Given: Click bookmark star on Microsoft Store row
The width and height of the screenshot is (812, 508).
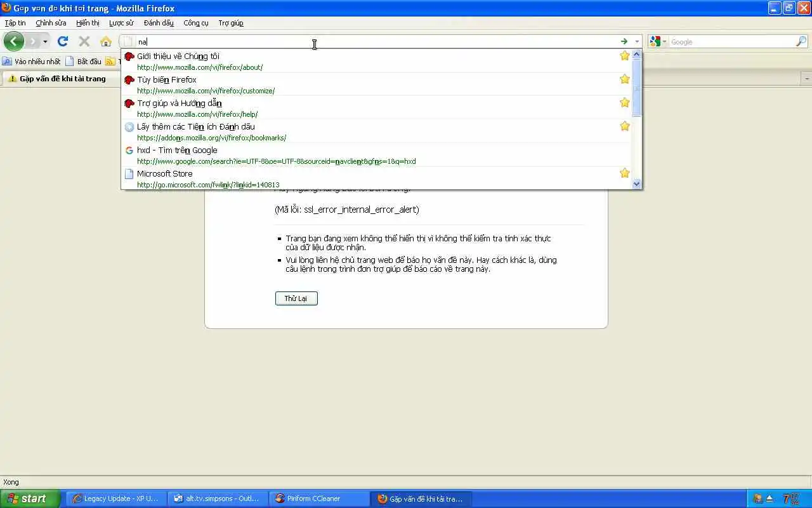Looking at the screenshot, I should pyautogui.click(x=625, y=173).
